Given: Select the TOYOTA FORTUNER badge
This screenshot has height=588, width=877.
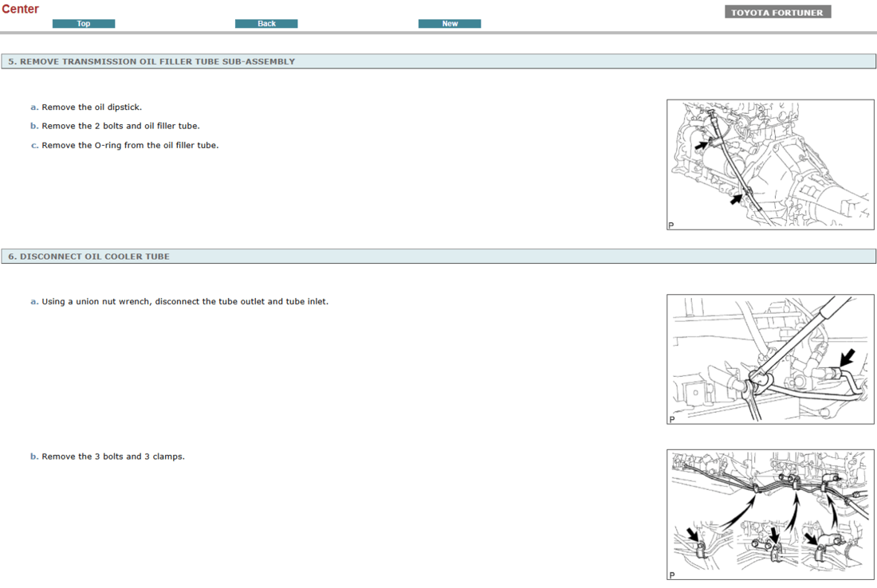Looking at the screenshot, I should (777, 11).
